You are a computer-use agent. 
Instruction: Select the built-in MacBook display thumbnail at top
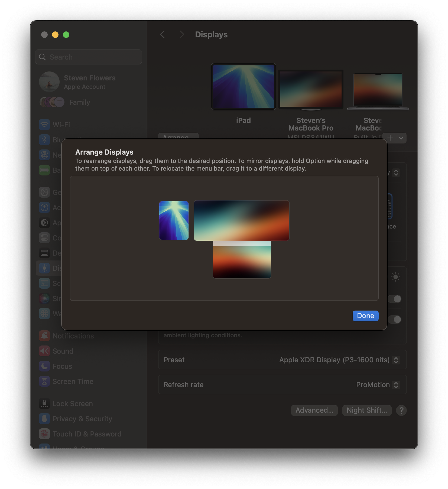(x=378, y=91)
